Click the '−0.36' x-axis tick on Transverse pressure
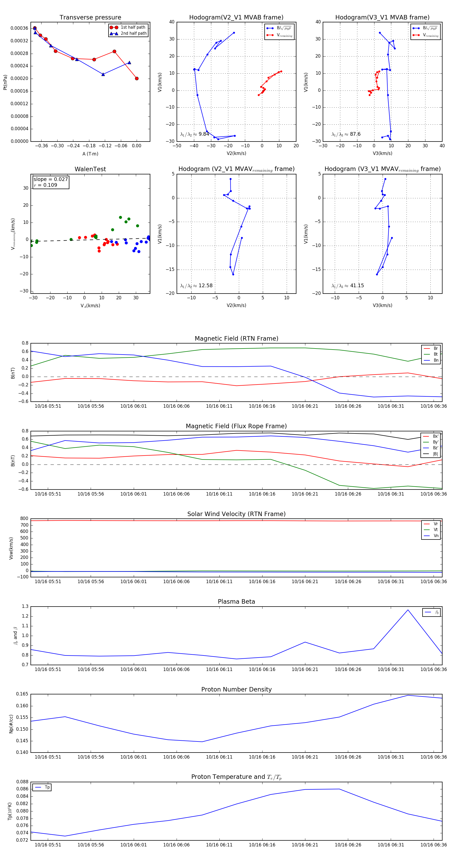This screenshot has height=868, width=473. point(42,146)
